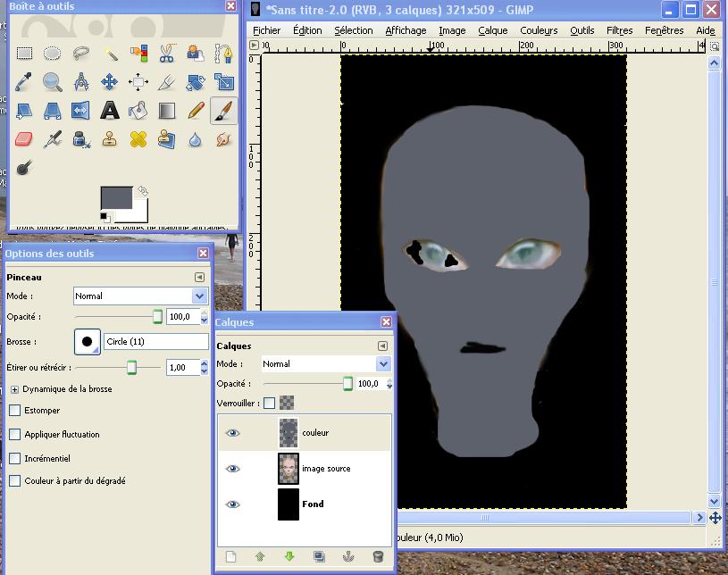This screenshot has height=575, width=728.
Task: Choose the Pencil tool
Action: coord(196,111)
